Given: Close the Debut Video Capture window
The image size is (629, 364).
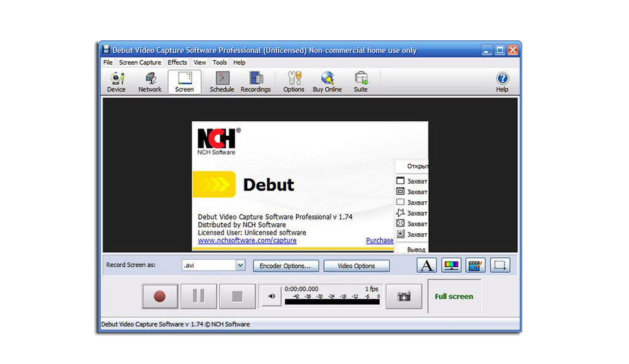Looking at the screenshot, I should (513, 50).
